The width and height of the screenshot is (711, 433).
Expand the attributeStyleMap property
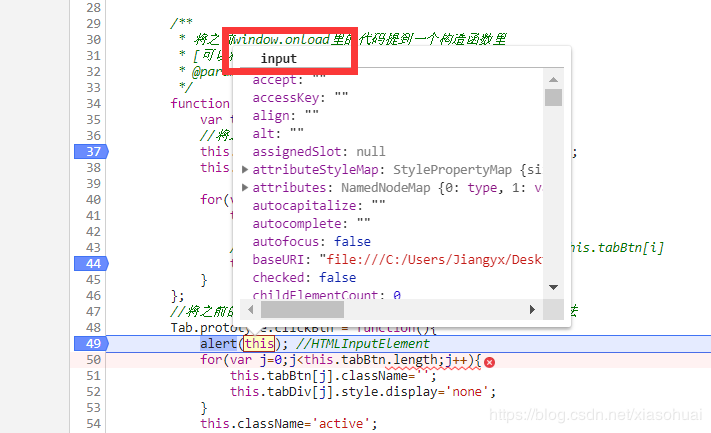(245, 170)
